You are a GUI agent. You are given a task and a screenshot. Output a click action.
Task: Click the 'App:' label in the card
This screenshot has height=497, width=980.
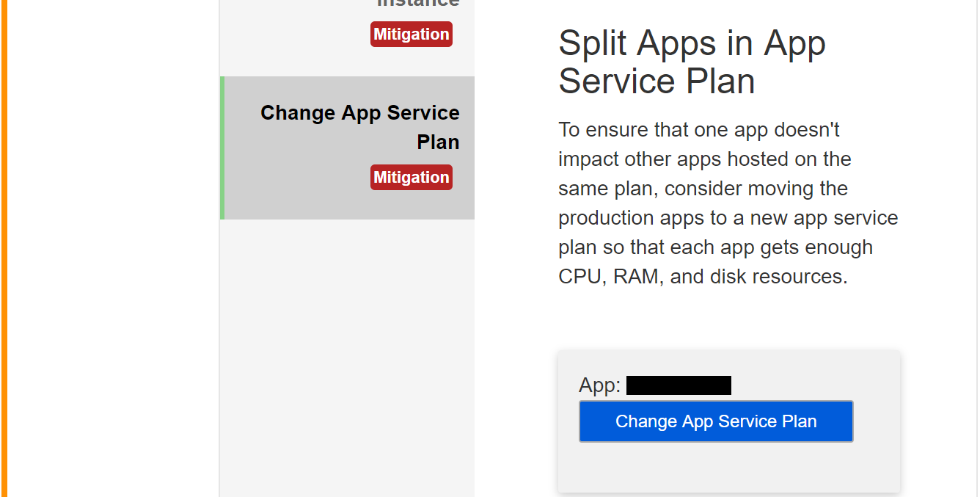point(599,385)
